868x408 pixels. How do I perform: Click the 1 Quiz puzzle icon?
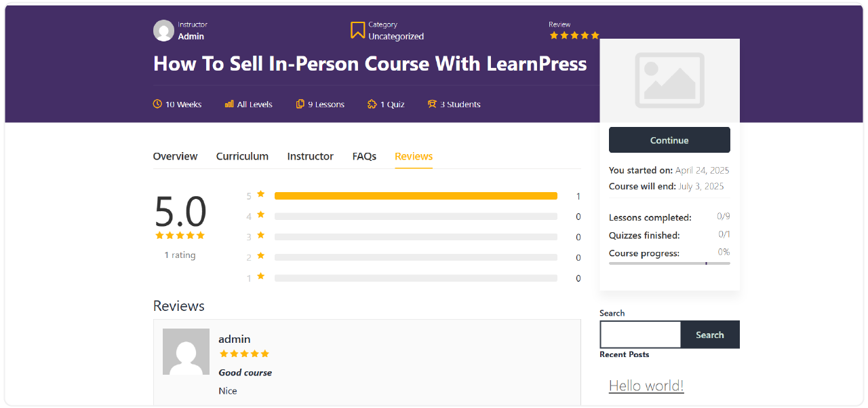point(371,104)
